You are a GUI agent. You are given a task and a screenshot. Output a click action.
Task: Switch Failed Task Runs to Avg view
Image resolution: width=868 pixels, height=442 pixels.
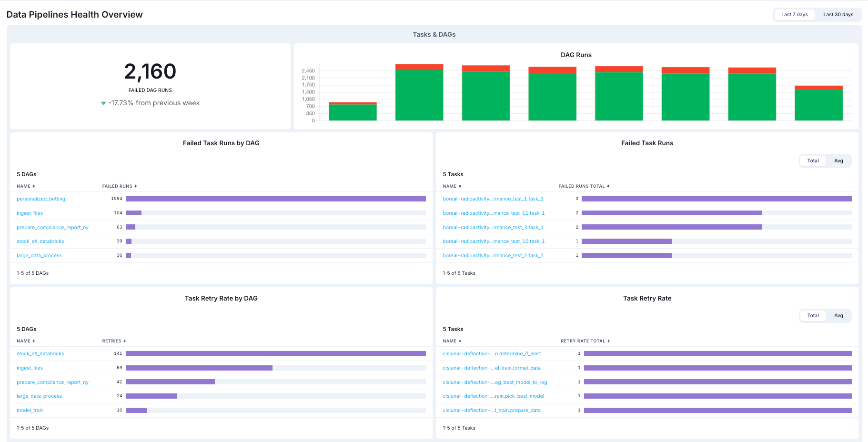[839, 161]
